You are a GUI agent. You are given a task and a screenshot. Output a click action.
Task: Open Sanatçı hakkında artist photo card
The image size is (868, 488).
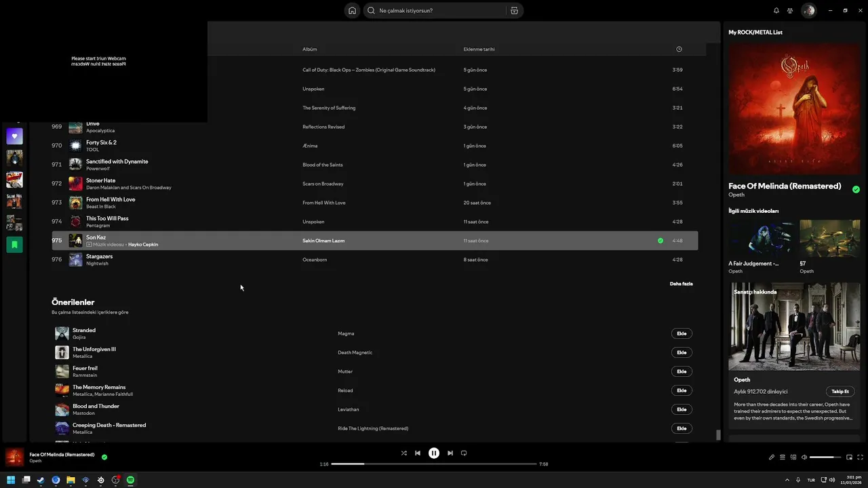click(x=794, y=327)
